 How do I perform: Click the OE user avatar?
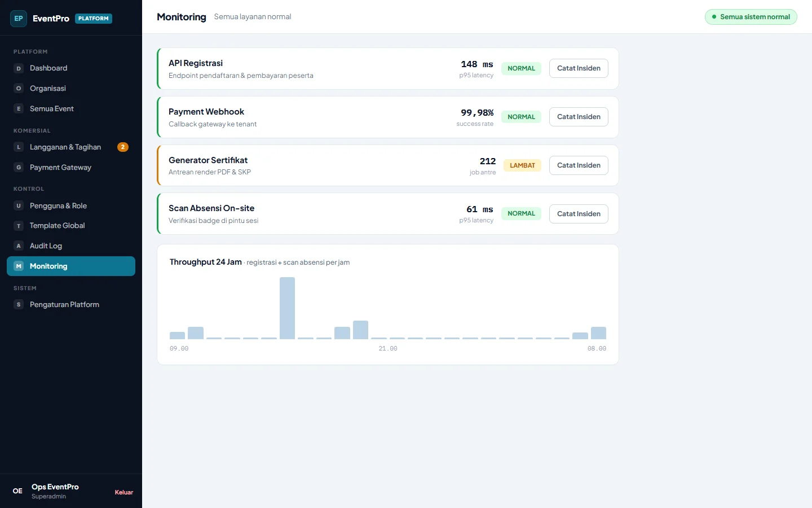[x=18, y=491]
